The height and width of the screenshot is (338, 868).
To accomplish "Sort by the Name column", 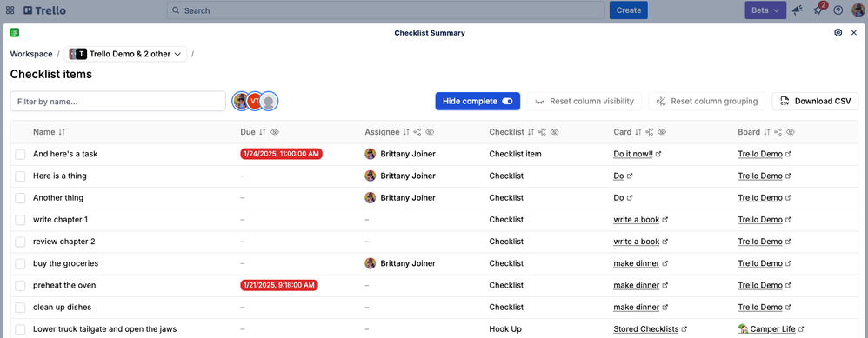I will 62,132.
